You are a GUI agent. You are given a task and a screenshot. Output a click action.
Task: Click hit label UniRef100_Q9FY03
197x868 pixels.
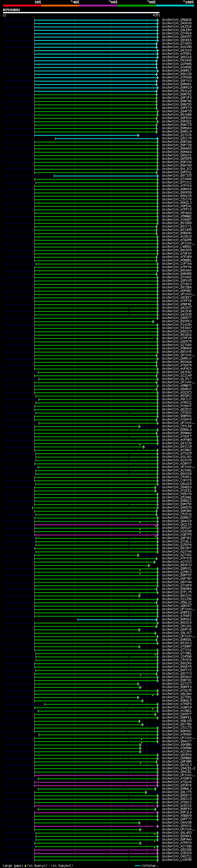(x=177, y=81)
